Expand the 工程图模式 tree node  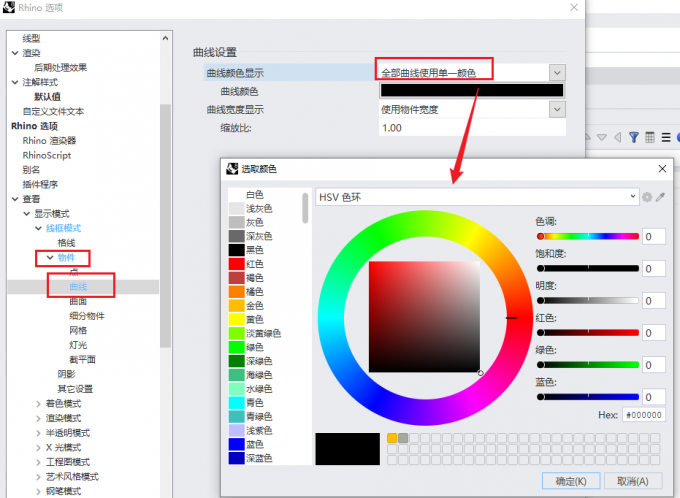(x=39, y=462)
